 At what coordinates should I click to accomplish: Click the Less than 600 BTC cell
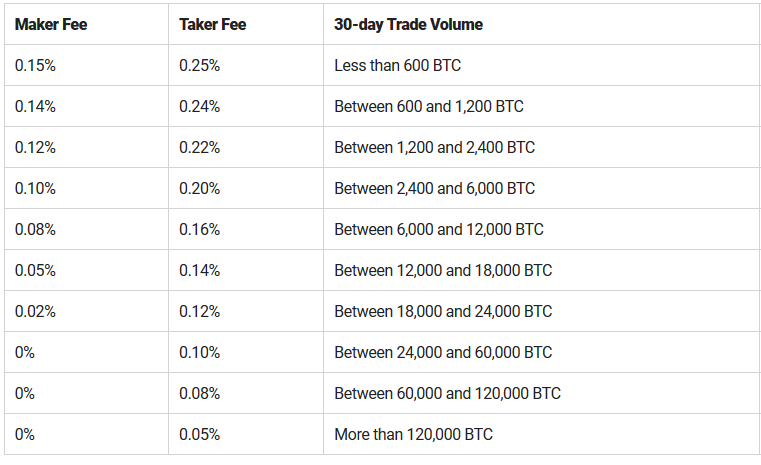542,65
